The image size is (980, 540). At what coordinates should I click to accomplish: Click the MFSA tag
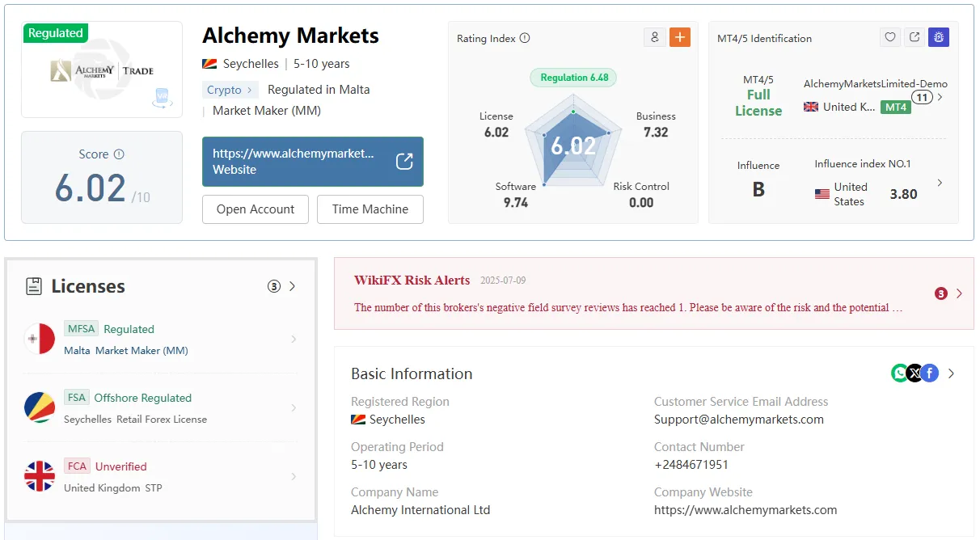coord(82,329)
